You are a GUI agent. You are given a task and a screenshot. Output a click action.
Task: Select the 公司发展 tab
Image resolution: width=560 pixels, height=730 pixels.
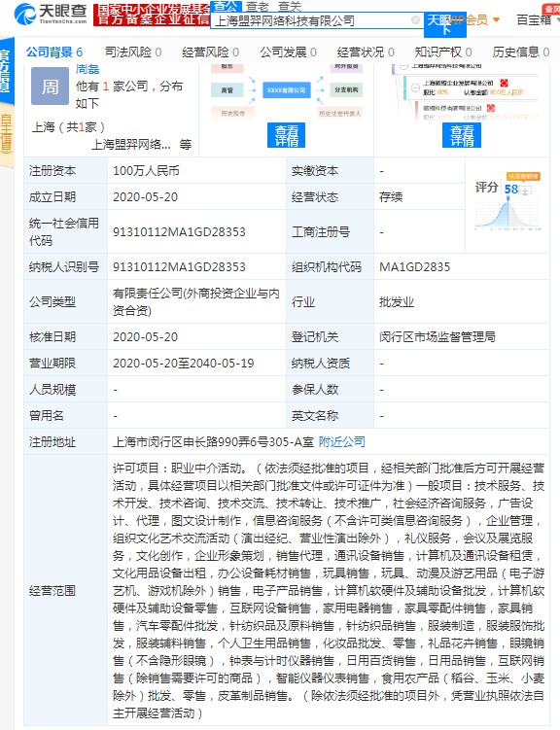(288, 52)
